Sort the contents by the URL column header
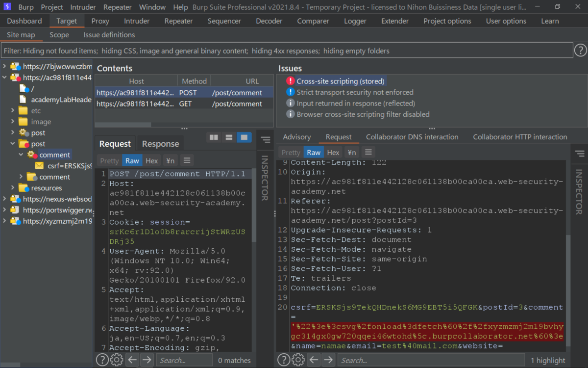This screenshot has width=588, height=368. coord(252,81)
